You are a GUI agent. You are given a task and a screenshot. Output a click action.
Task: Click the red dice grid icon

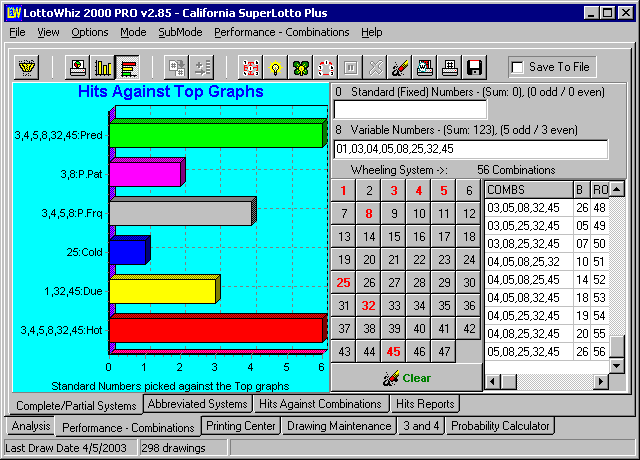click(251, 67)
